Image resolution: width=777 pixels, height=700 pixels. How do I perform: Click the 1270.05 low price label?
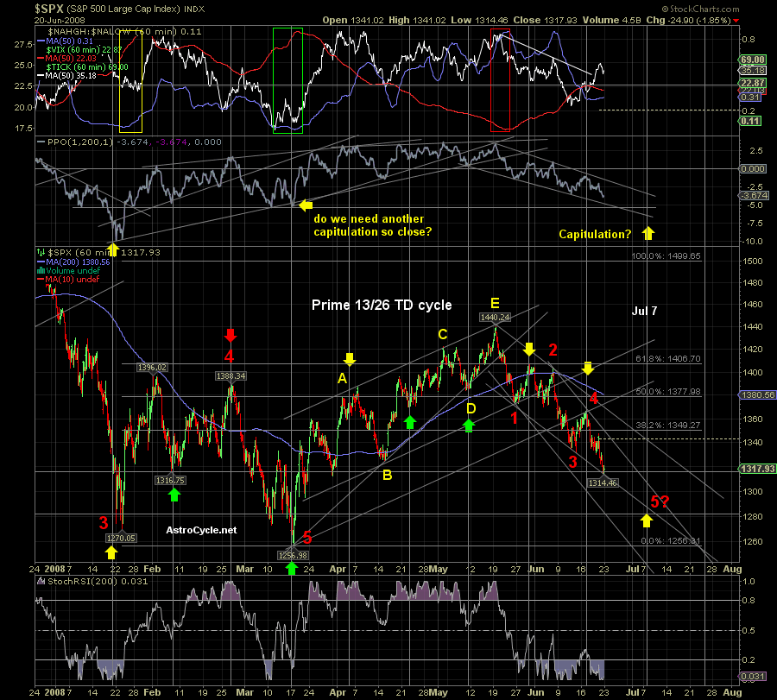click(121, 539)
